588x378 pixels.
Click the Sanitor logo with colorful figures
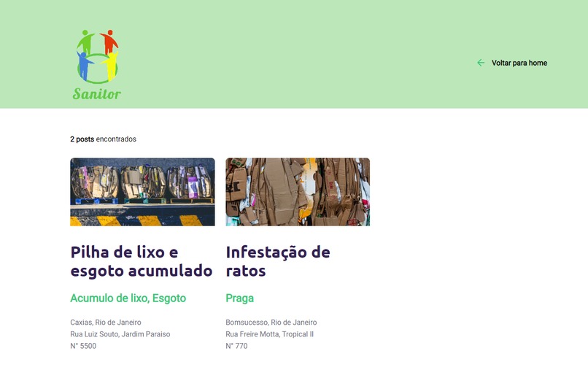pos(97,65)
